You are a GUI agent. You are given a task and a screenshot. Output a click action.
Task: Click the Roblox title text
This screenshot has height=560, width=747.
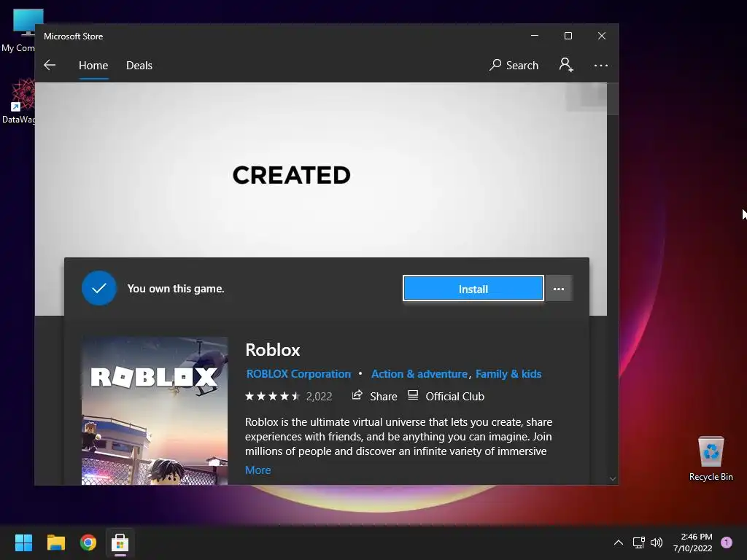click(273, 350)
